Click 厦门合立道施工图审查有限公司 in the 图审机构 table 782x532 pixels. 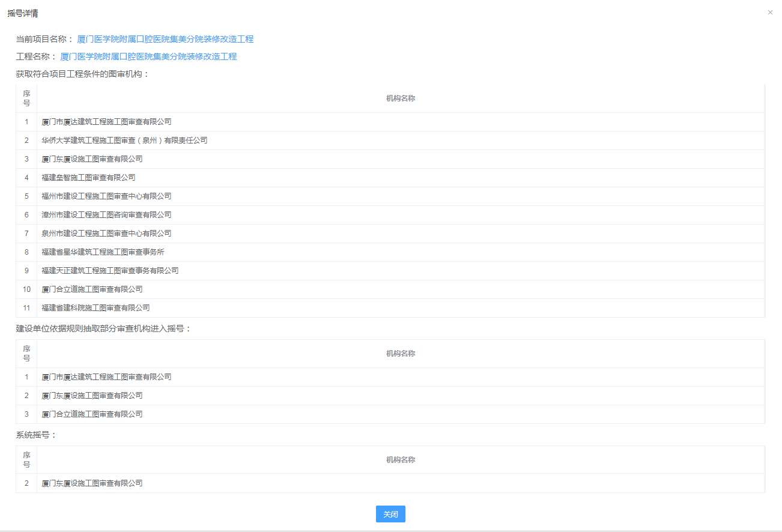(x=92, y=289)
